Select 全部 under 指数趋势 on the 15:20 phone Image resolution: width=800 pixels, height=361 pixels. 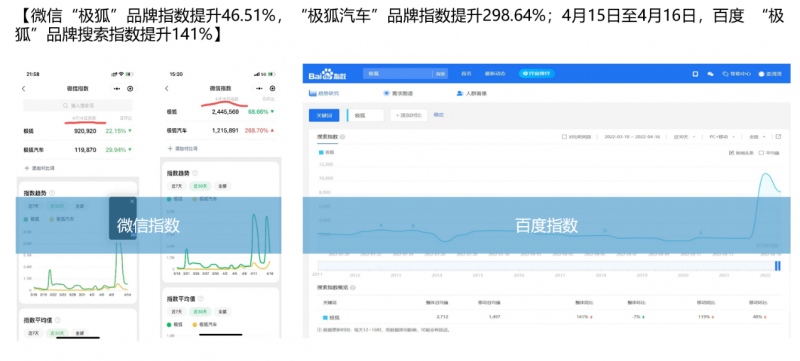tap(222, 187)
